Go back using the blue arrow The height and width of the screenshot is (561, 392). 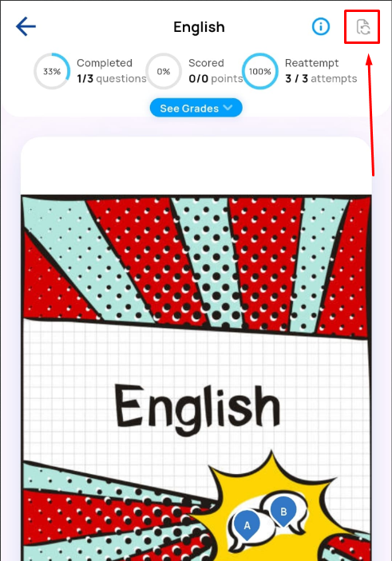pyautogui.click(x=26, y=26)
